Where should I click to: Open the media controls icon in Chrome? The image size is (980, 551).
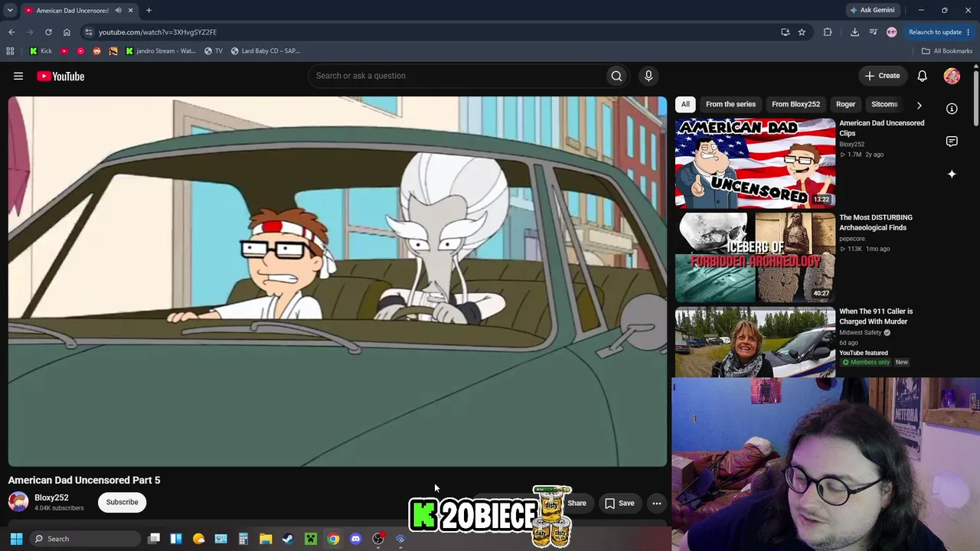(873, 32)
